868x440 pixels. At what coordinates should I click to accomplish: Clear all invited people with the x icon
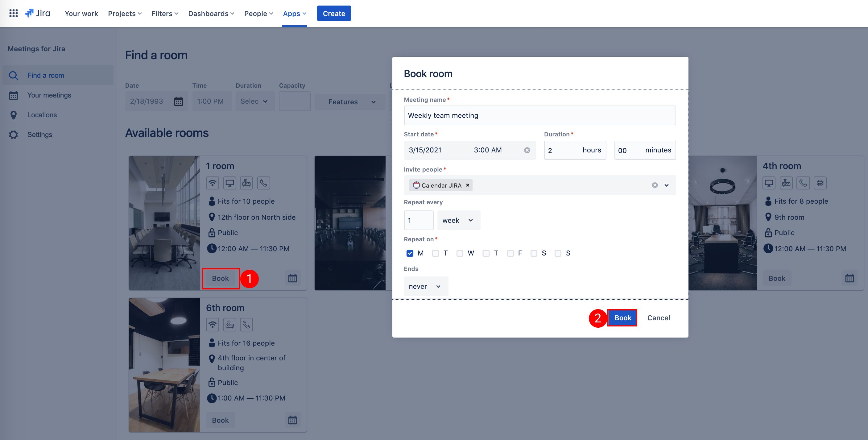pyautogui.click(x=654, y=185)
